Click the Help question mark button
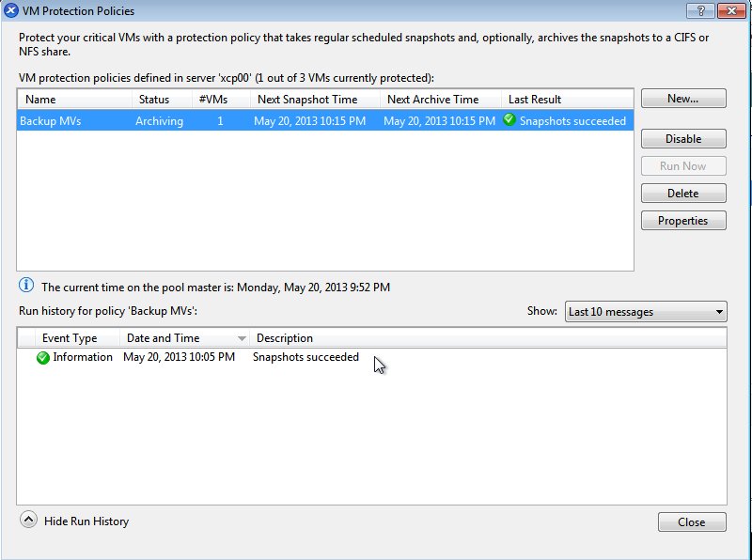Screen dimensions: 752x560 (x=700, y=10)
